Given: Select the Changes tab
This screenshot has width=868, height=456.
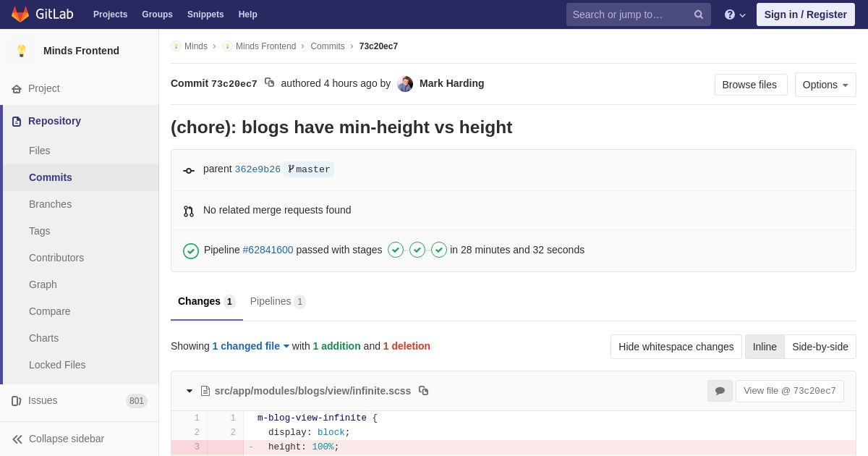Looking at the screenshot, I should tap(207, 302).
